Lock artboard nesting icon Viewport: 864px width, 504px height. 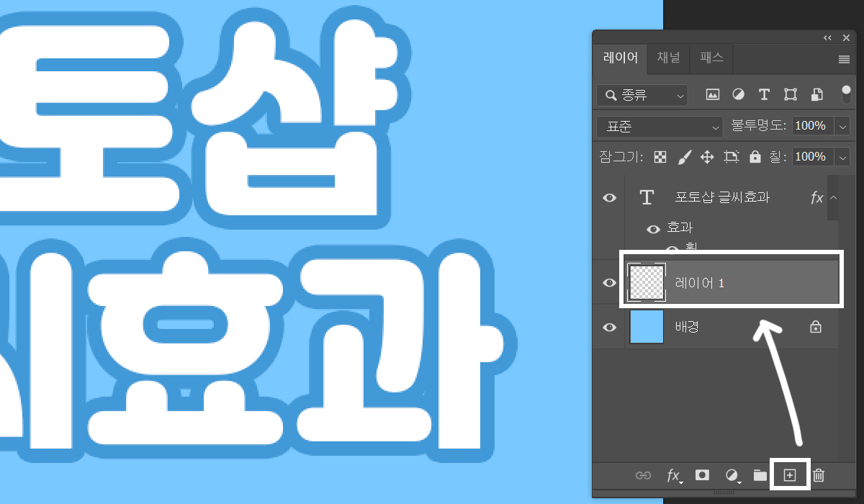[x=732, y=156]
